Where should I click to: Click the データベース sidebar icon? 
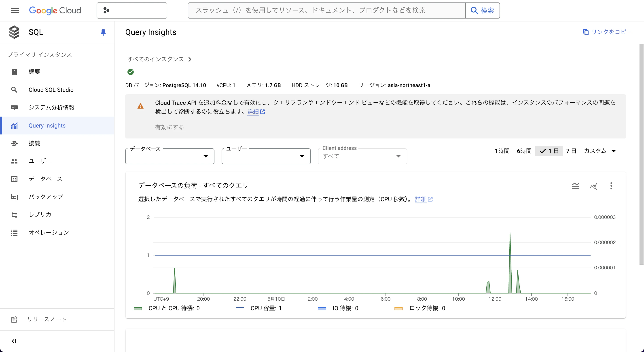[14, 179]
